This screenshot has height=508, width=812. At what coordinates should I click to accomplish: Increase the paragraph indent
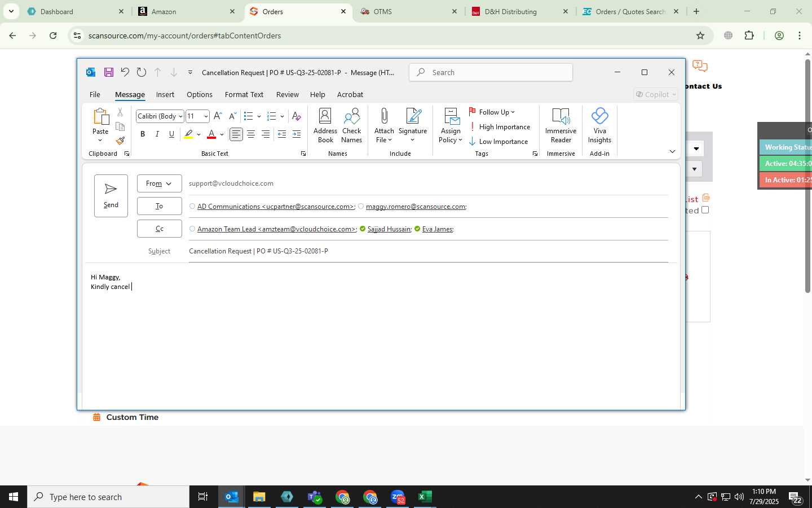click(x=297, y=134)
